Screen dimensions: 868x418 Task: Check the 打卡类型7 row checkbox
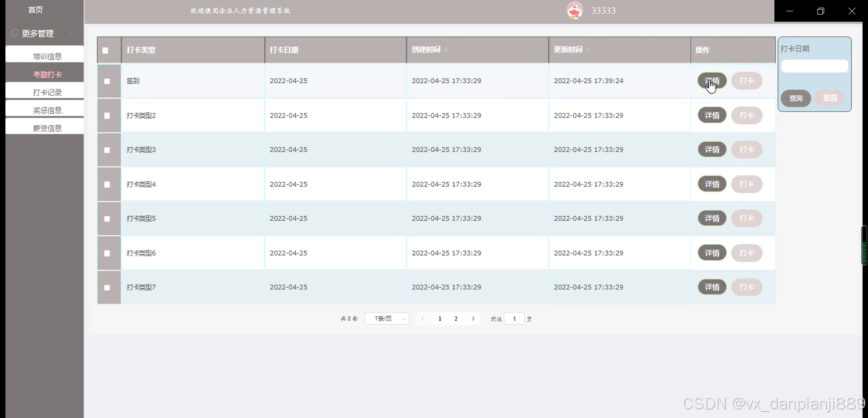click(x=107, y=288)
